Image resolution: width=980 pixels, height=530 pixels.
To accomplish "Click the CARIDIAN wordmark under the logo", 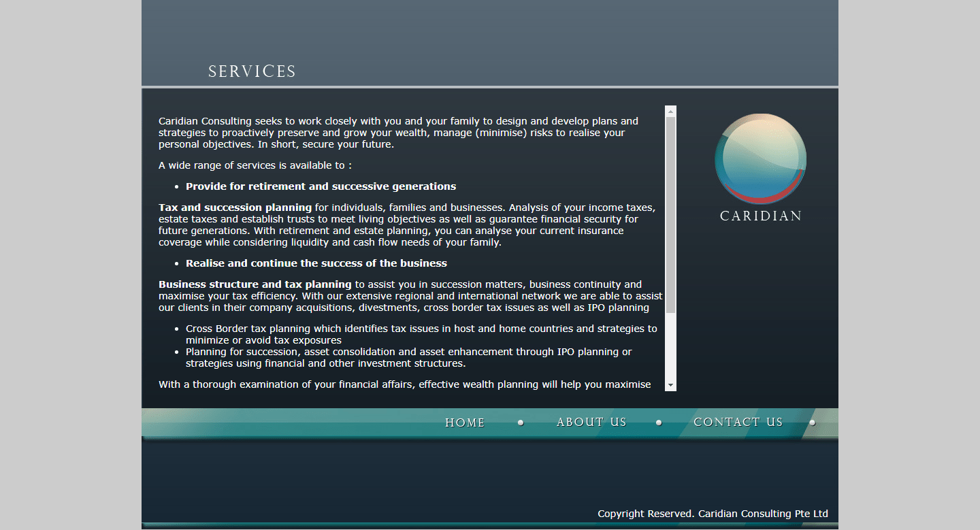I will coord(760,215).
